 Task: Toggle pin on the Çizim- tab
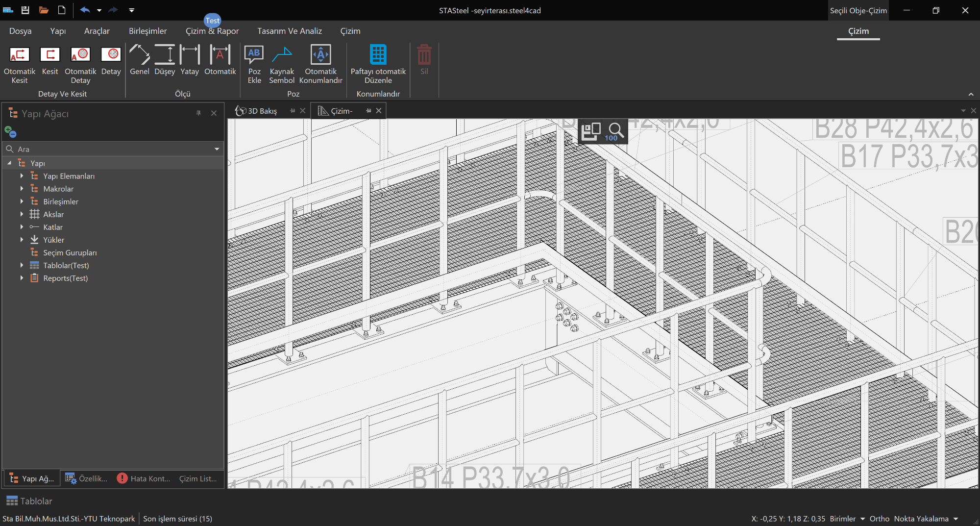tap(368, 111)
